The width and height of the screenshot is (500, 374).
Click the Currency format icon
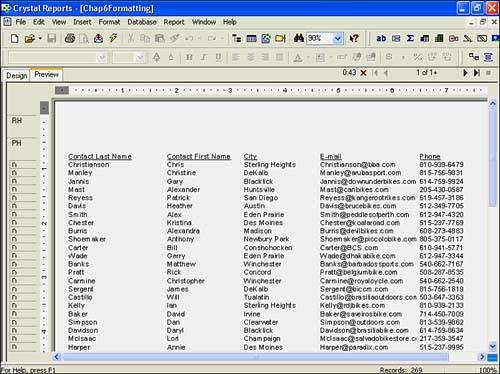(389, 57)
